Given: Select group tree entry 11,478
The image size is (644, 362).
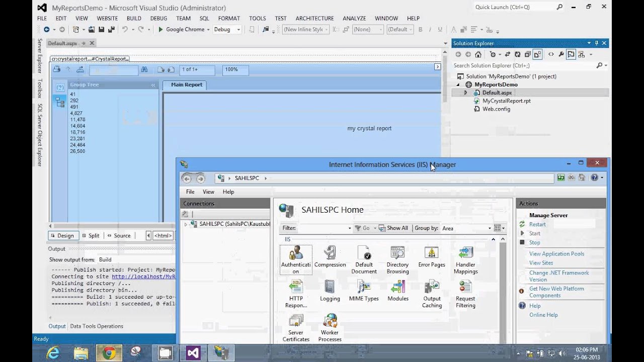Looking at the screenshot, I should (x=77, y=120).
